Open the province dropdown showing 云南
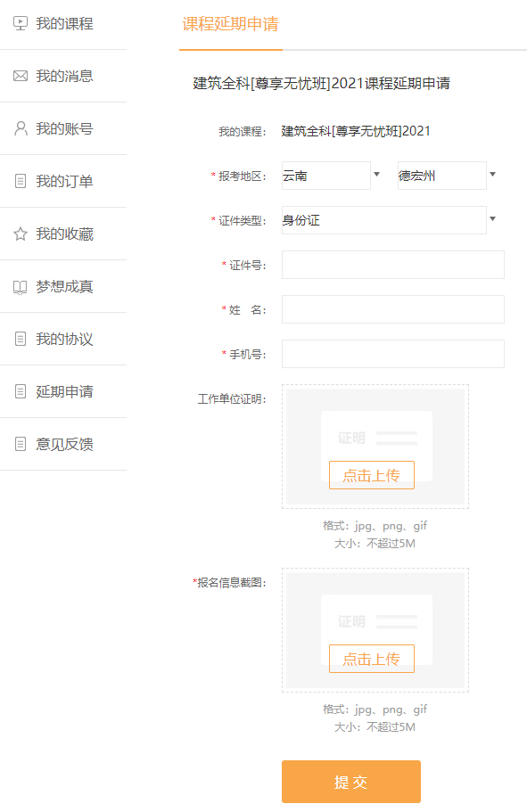Viewport: 527px width, 812px height. coord(326,176)
